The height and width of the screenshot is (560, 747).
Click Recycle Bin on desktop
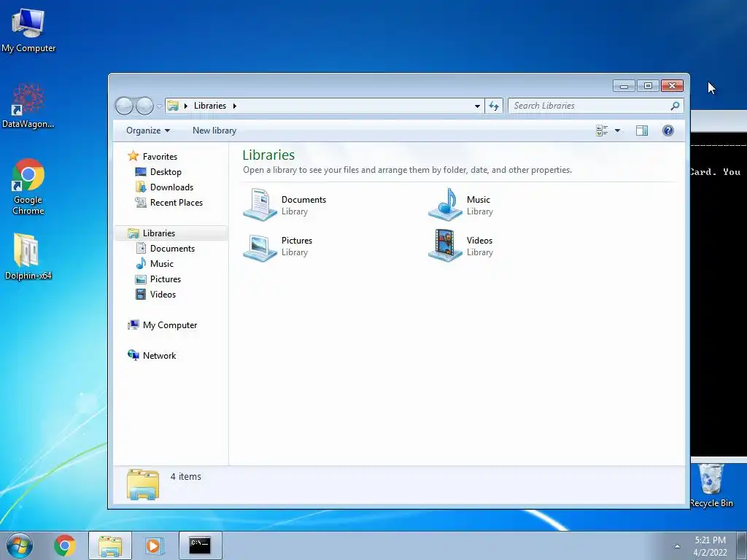coord(711,486)
